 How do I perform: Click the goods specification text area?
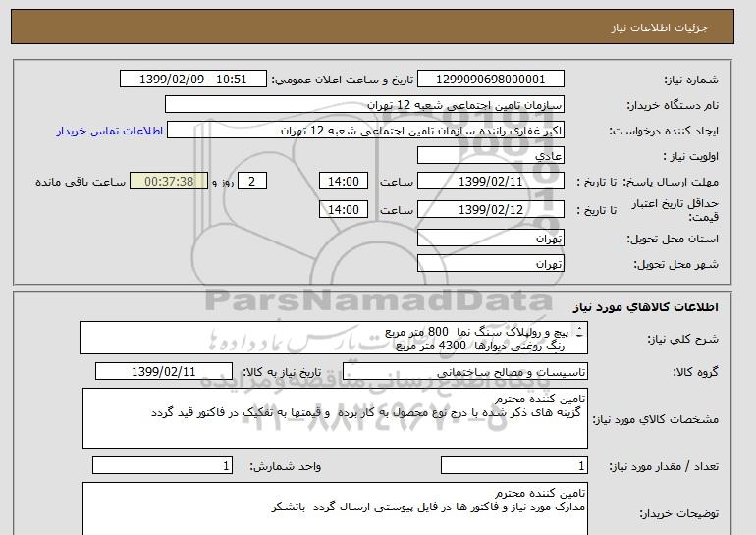click(x=335, y=418)
